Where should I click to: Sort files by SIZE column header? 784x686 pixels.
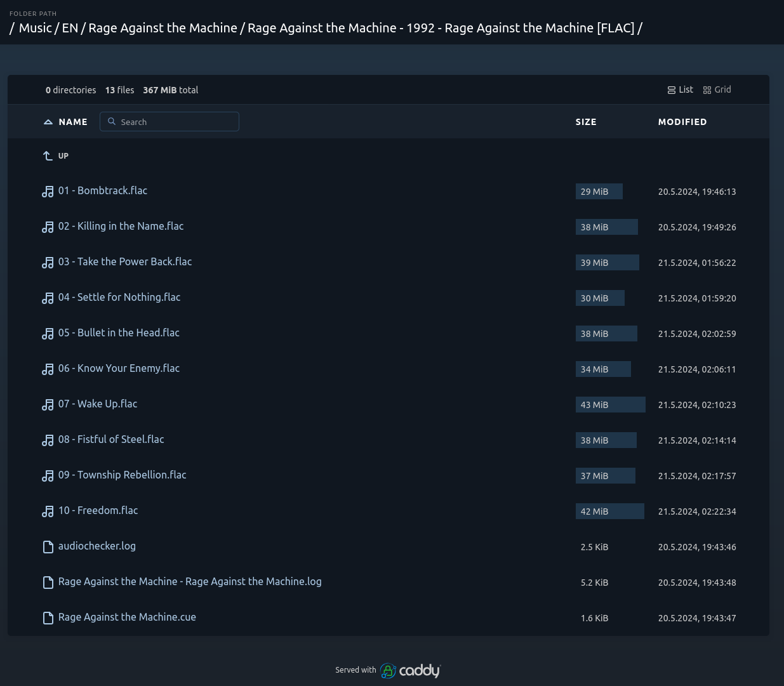[586, 122]
